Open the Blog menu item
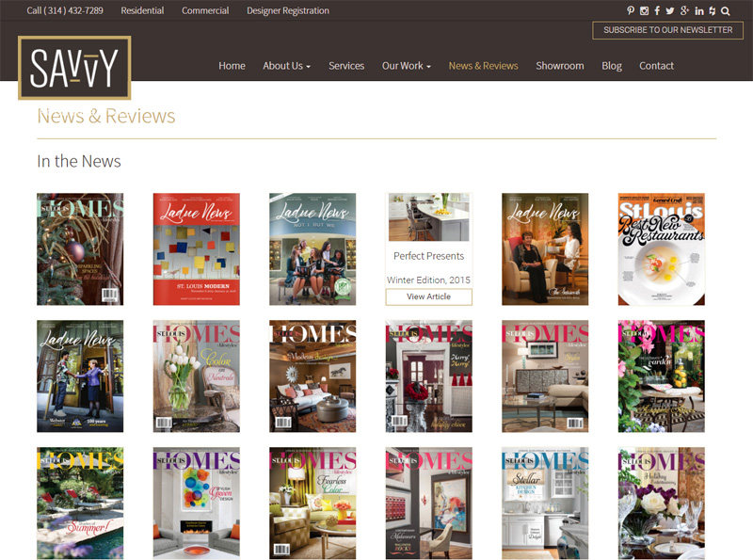Image resolution: width=753 pixels, height=560 pixels. point(611,66)
